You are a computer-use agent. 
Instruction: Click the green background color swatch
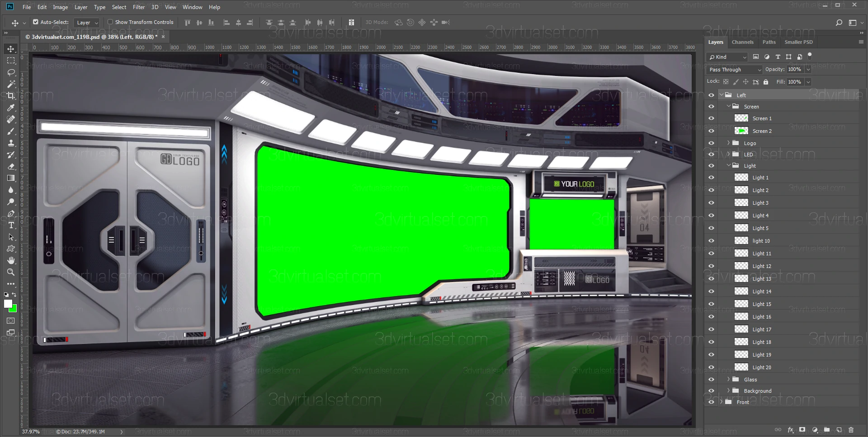point(14,310)
